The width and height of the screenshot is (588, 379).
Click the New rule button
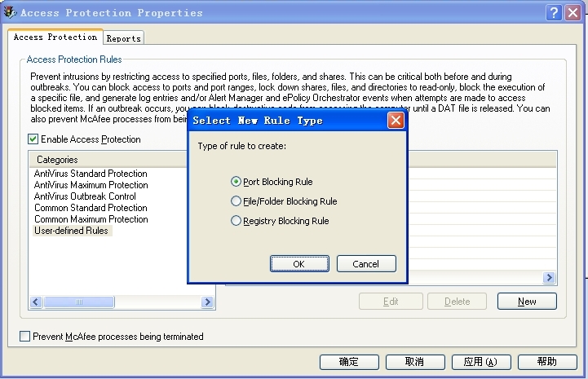[527, 302]
